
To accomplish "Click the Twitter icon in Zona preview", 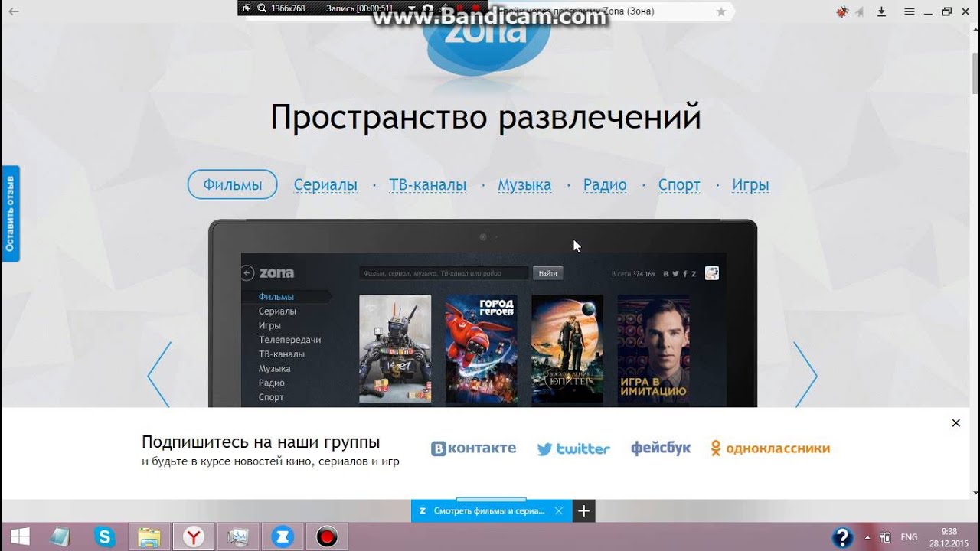I will click(675, 274).
